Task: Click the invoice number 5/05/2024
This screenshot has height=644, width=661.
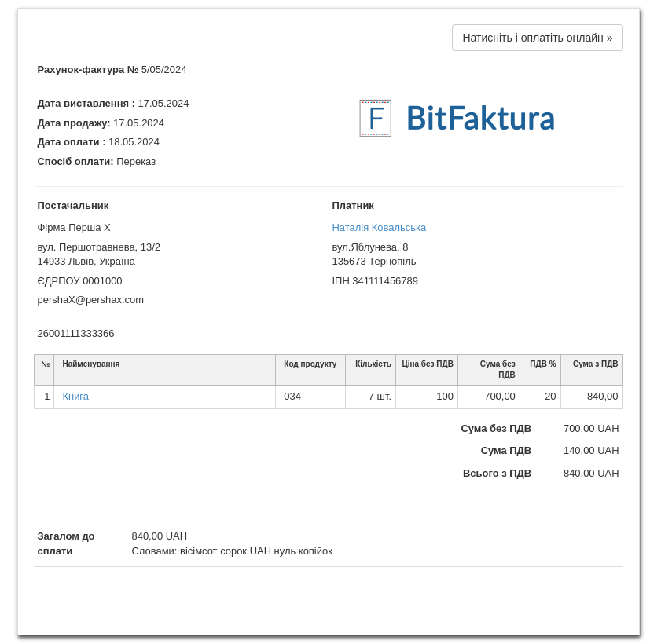Action: (163, 70)
